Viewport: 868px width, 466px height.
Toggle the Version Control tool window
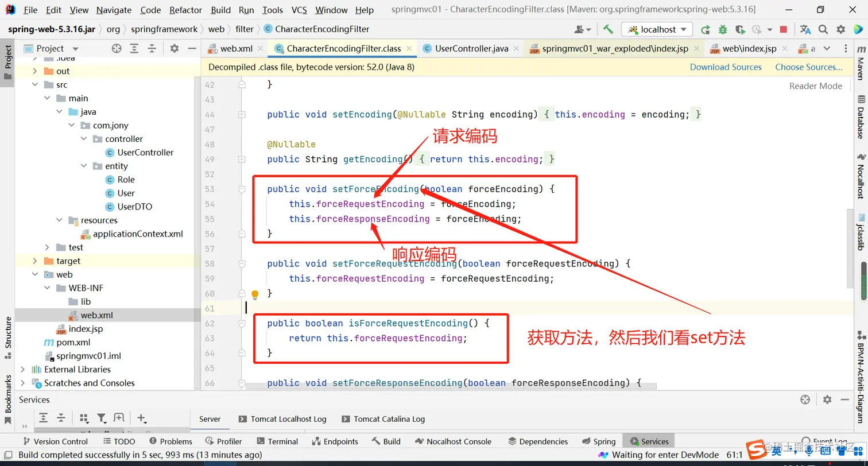pyautogui.click(x=55, y=441)
